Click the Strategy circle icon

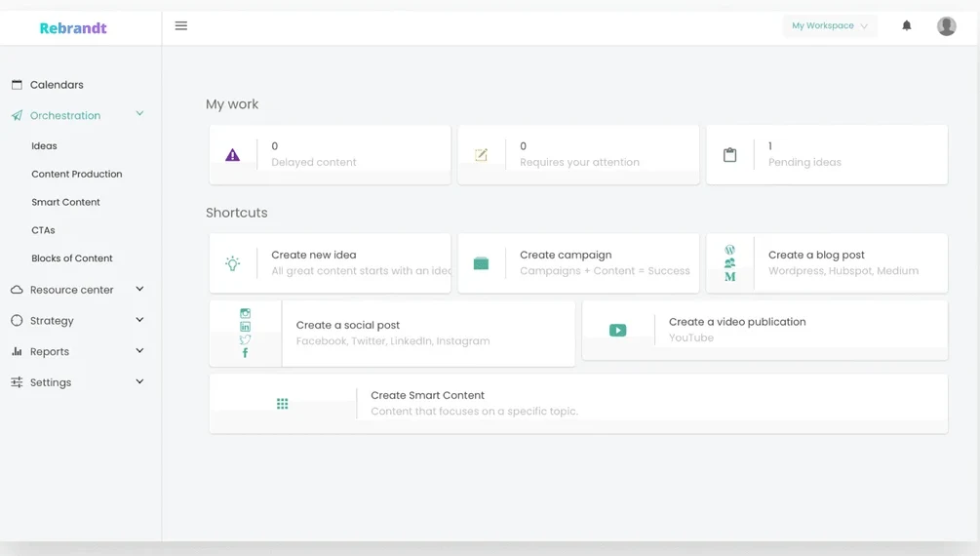[17, 320]
